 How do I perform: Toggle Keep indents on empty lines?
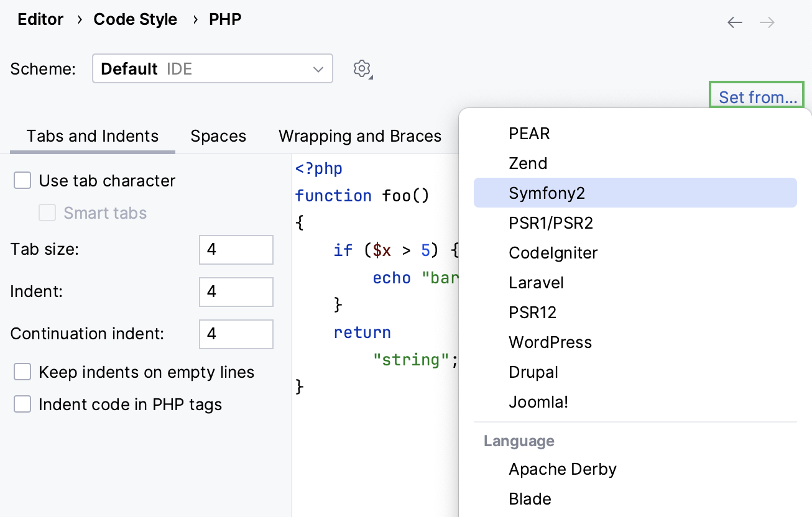tap(22, 372)
